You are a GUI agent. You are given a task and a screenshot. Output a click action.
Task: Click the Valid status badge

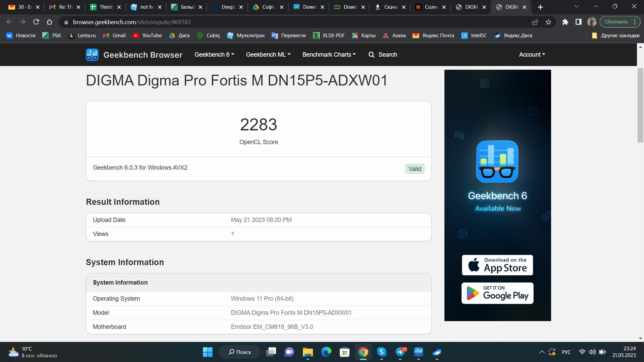click(x=415, y=169)
